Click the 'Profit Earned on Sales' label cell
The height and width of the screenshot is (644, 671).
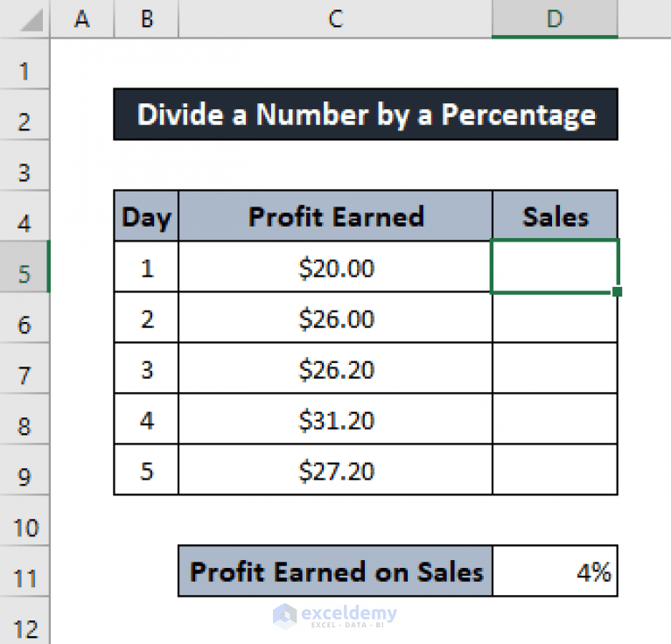(x=336, y=570)
